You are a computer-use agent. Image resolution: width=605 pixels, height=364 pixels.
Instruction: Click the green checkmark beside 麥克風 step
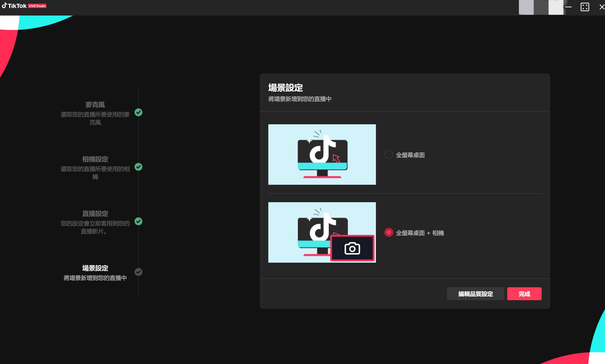pos(138,112)
